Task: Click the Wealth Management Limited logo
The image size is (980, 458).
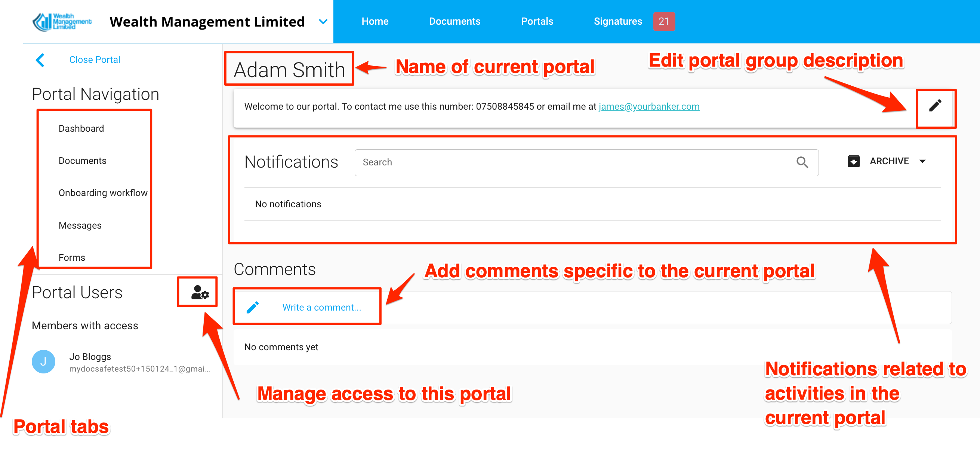Action: (62, 22)
